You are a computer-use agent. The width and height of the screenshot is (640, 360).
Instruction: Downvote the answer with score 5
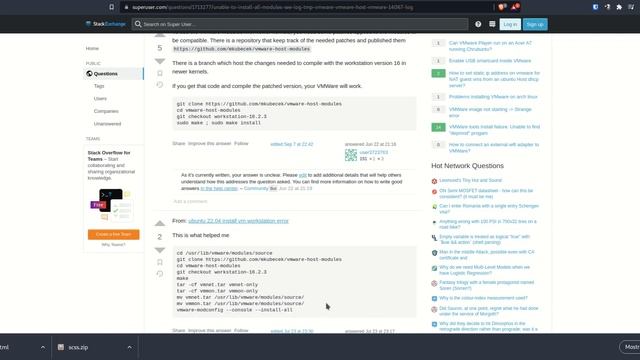click(160, 61)
